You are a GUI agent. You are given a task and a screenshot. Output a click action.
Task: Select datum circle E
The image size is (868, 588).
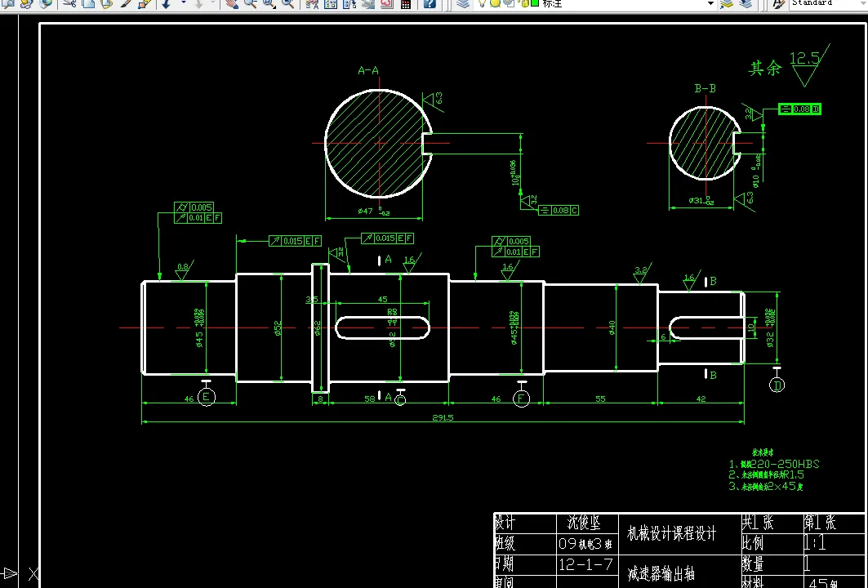[x=207, y=397]
